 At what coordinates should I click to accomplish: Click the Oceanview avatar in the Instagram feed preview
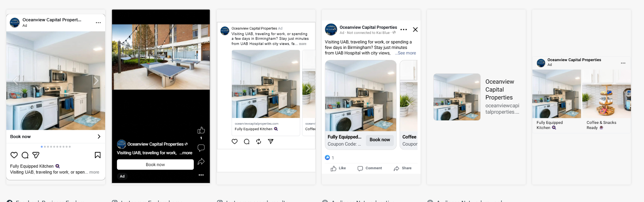[x=15, y=22]
